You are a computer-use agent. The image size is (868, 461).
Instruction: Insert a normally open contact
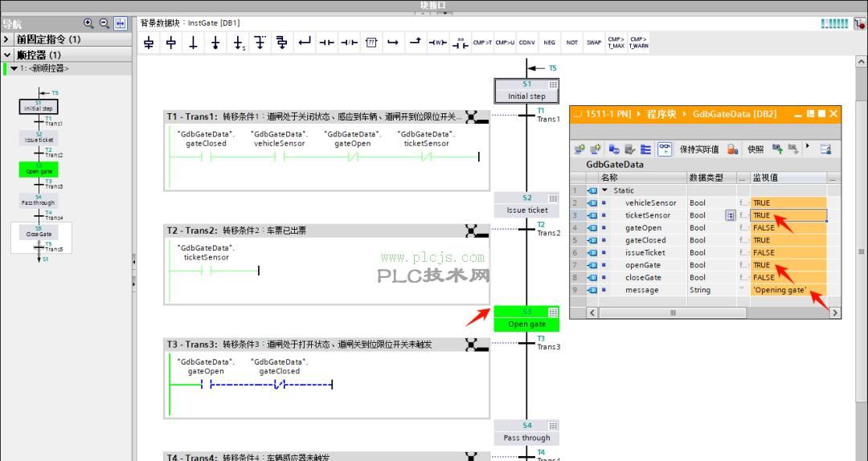click(326, 43)
